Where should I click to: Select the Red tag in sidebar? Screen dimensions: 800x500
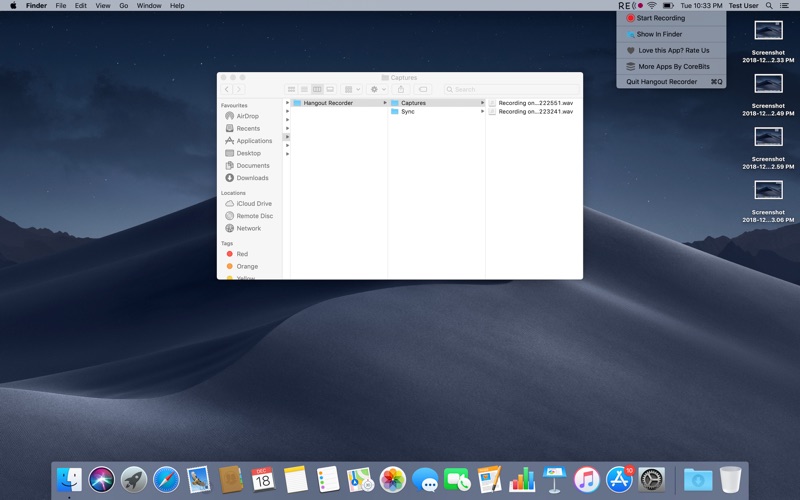(x=238, y=254)
